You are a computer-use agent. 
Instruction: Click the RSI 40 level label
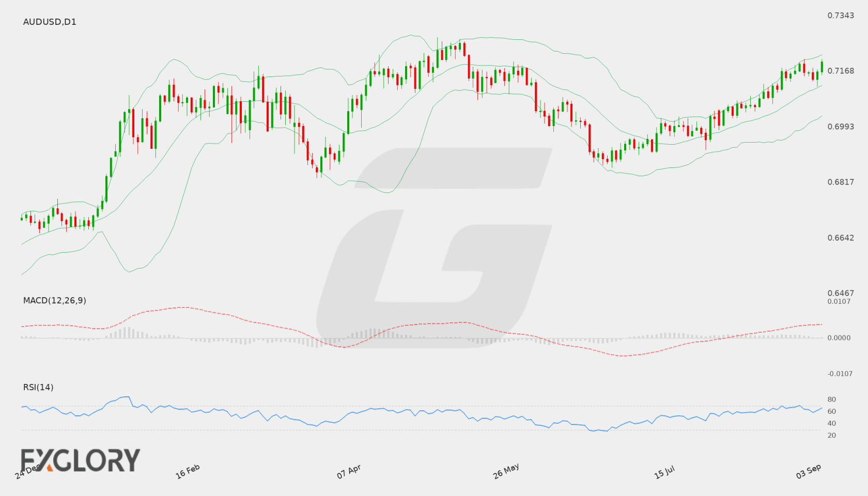point(831,423)
